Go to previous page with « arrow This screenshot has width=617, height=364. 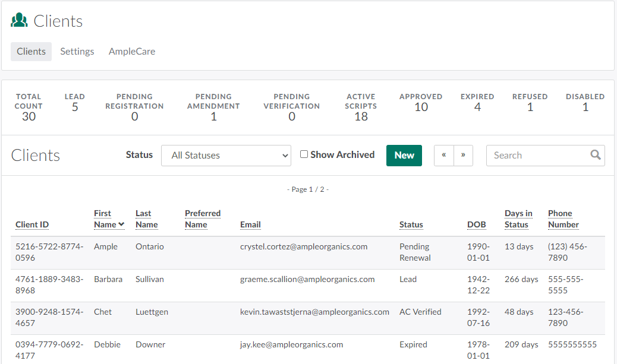point(444,155)
